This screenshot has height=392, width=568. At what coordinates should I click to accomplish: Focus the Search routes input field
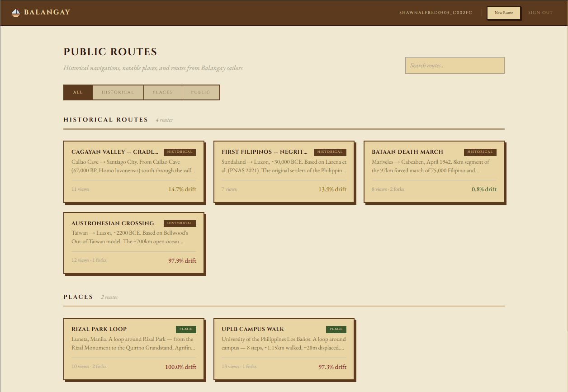[455, 66]
